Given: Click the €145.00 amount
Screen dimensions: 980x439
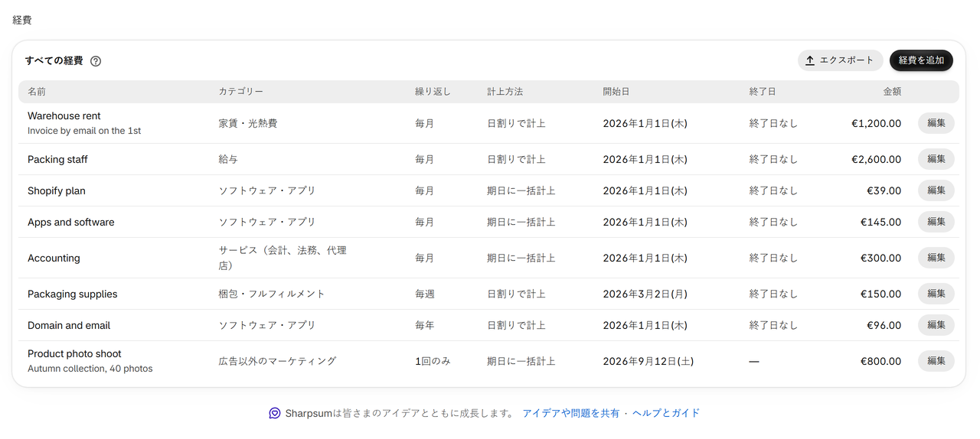Looking at the screenshot, I should pos(880,222).
